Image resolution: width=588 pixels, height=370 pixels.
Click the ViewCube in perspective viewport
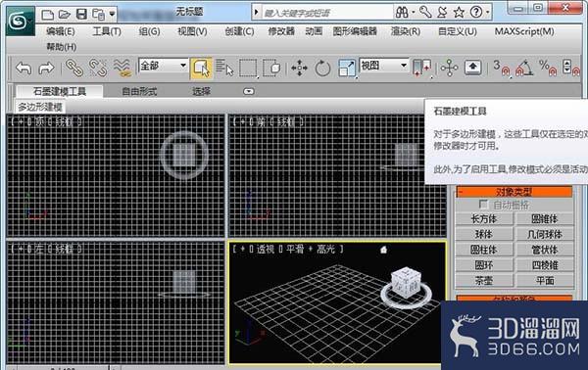point(406,284)
